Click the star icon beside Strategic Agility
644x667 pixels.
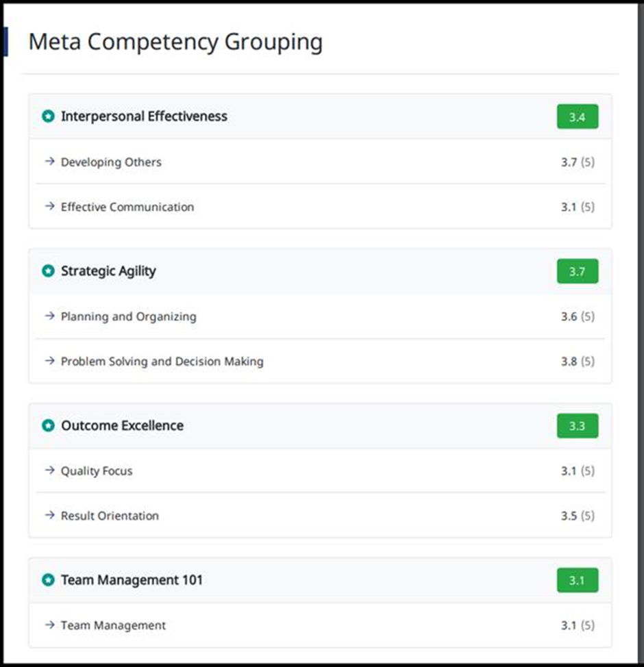(x=48, y=271)
